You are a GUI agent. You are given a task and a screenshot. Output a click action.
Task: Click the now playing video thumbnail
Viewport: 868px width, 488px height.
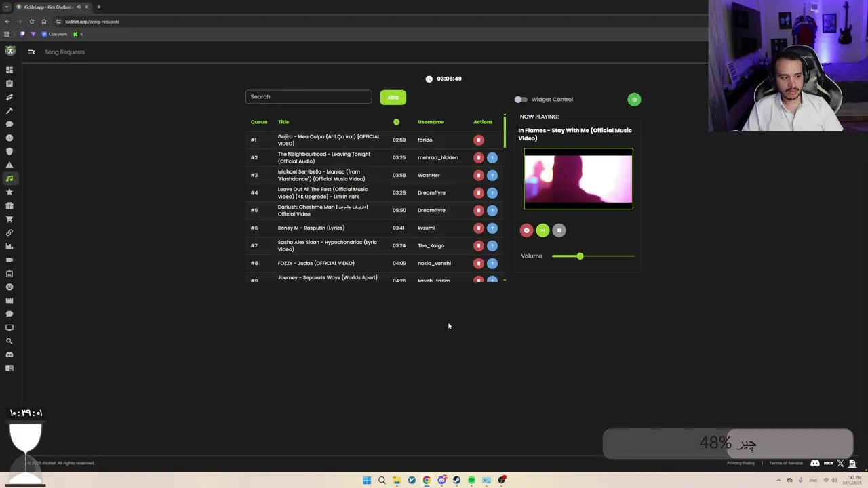point(578,179)
